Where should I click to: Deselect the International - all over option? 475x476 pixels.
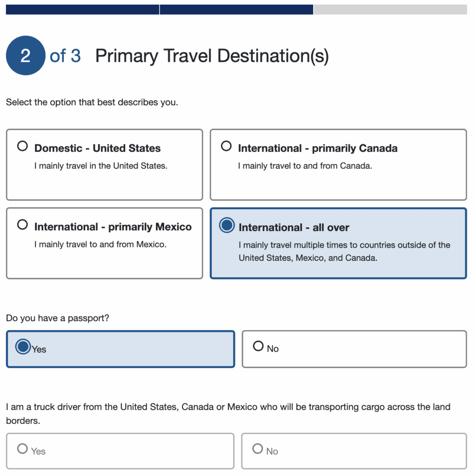226,225
